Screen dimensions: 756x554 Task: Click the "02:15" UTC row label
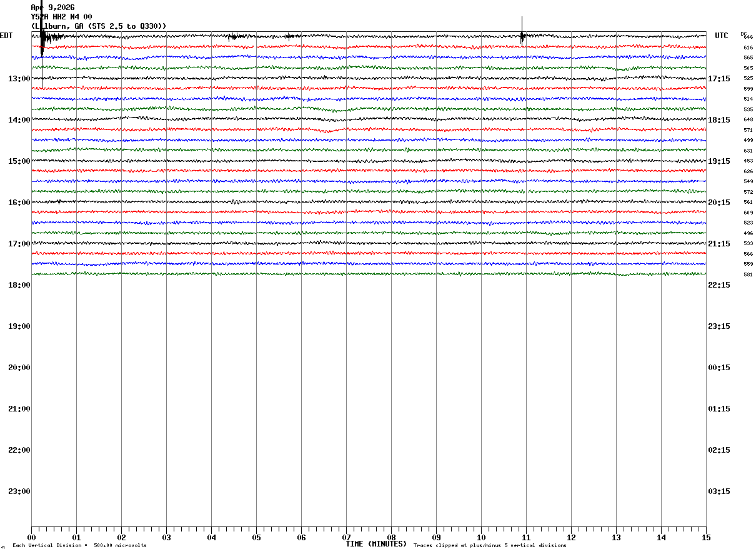point(719,450)
